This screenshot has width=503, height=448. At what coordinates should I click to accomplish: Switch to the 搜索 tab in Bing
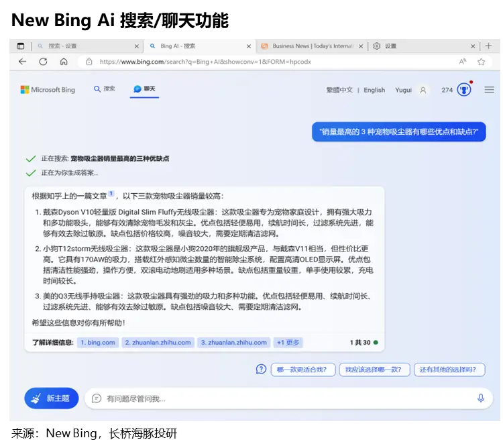105,89
